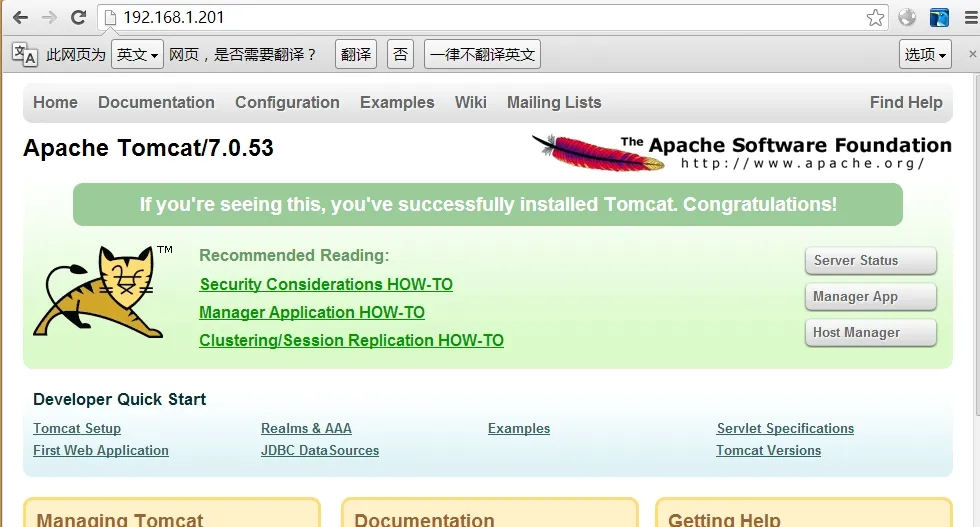
Task: Open the First Web Application link
Action: pos(101,451)
